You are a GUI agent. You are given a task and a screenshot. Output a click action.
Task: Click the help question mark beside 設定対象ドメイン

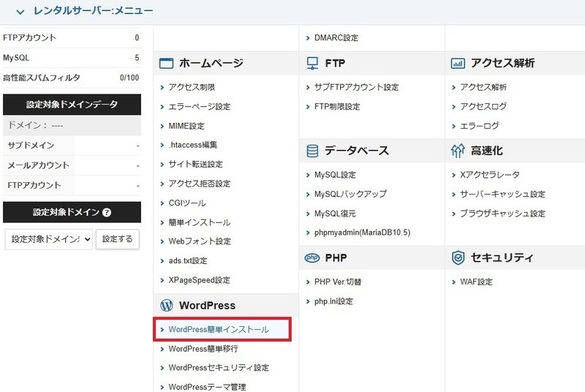107,213
